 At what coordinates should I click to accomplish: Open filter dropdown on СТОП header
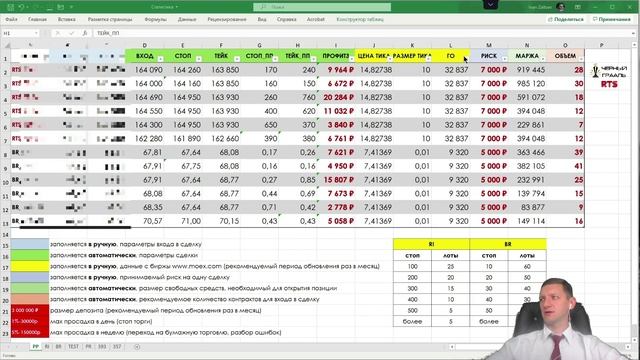pyautogui.click(x=198, y=59)
